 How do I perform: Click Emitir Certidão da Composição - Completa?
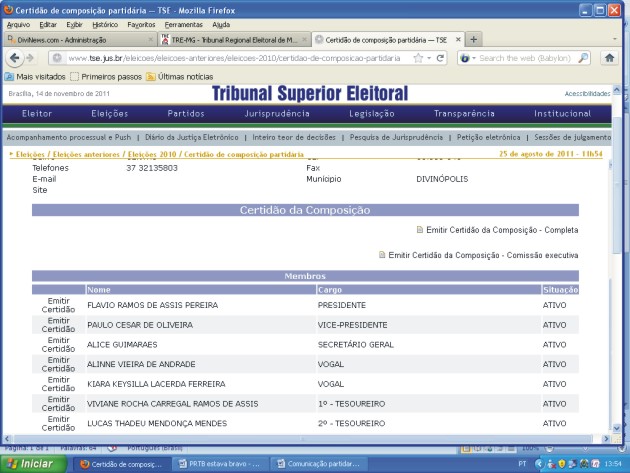(x=502, y=230)
